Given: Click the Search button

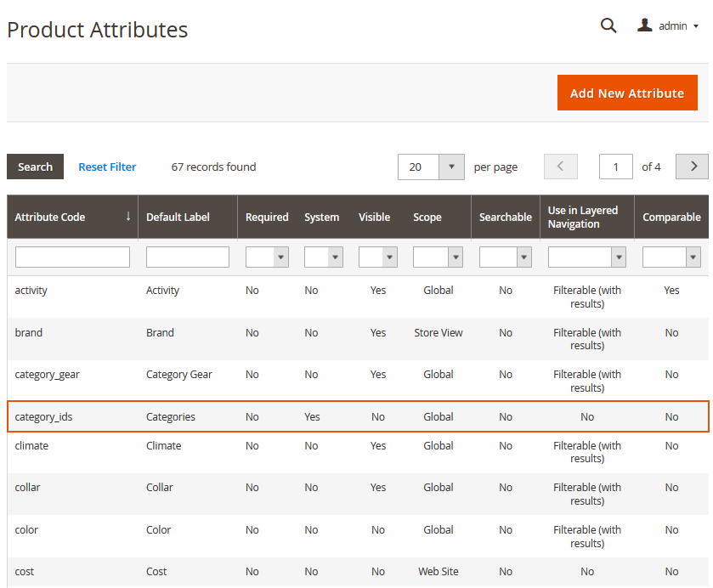Looking at the screenshot, I should tap(35, 167).
